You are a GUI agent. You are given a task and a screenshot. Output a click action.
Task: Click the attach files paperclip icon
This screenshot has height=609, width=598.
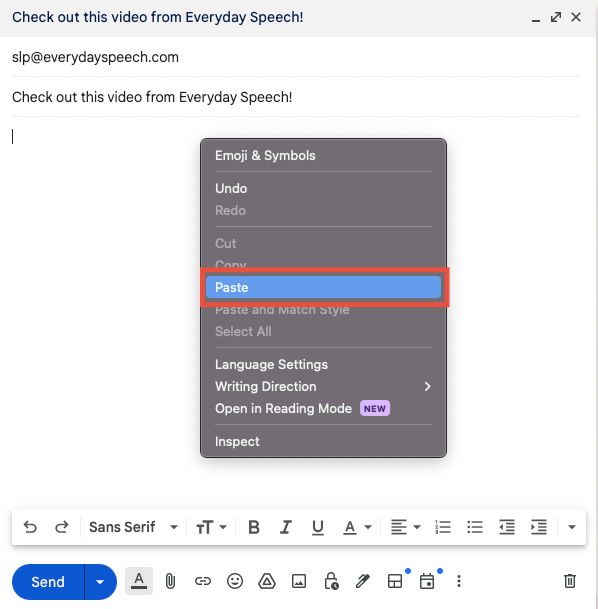point(170,581)
